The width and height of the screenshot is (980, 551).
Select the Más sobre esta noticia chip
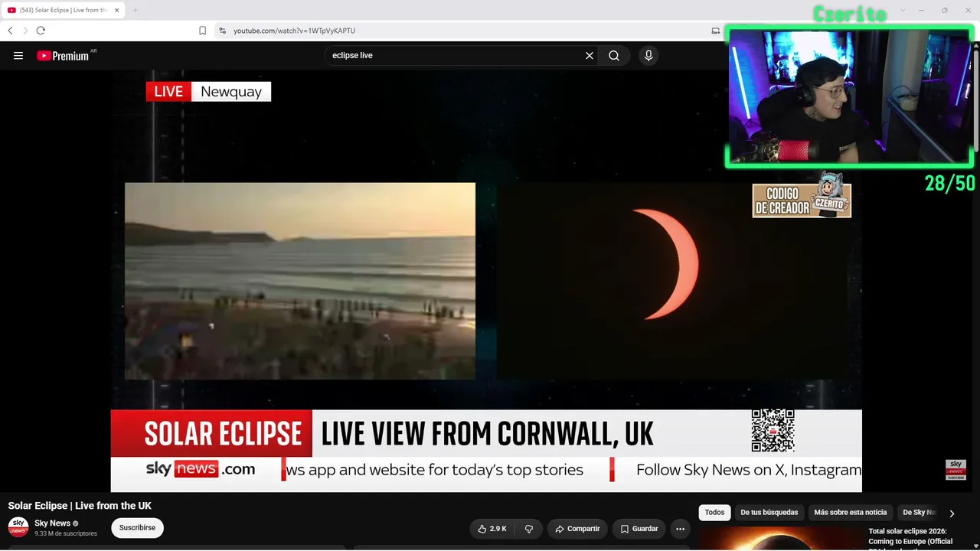850,513
